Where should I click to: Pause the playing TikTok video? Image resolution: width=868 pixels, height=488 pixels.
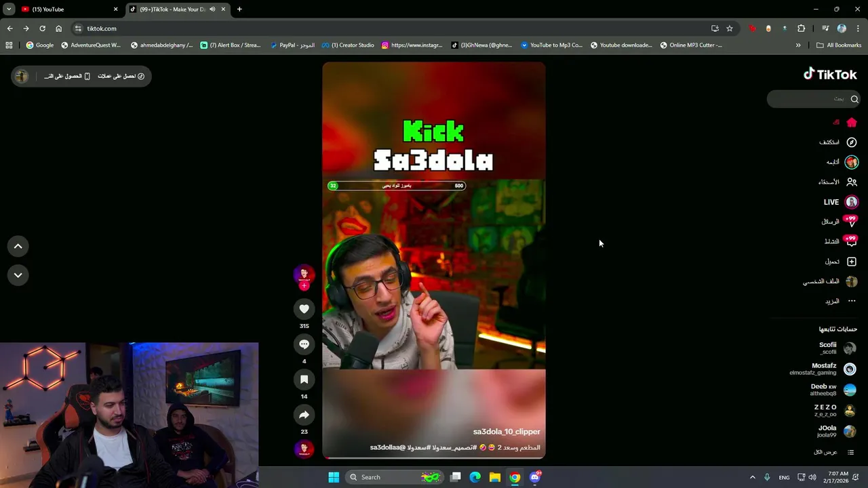click(x=434, y=260)
